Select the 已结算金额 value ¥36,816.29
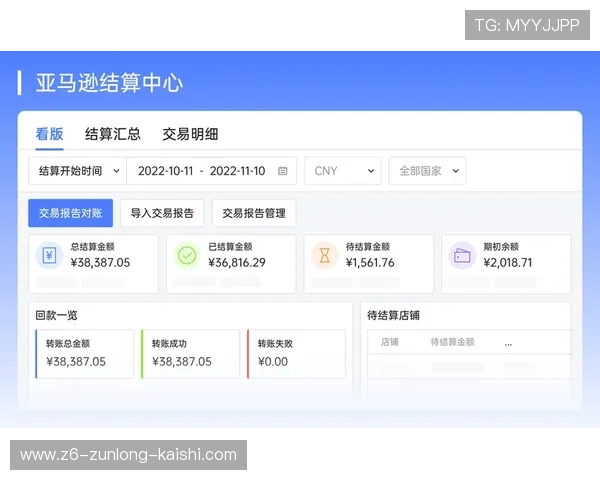The height and width of the screenshot is (480, 600). pyautogui.click(x=237, y=263)
